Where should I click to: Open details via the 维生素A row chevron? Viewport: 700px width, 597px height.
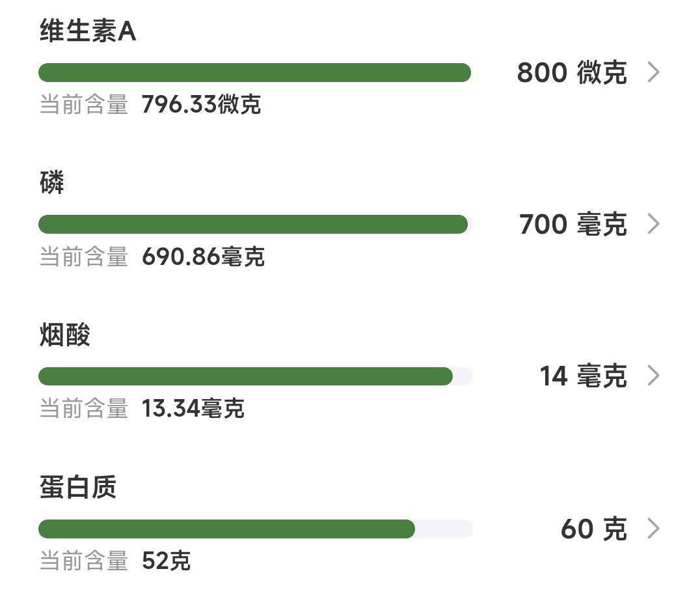(x=653, y=72)
